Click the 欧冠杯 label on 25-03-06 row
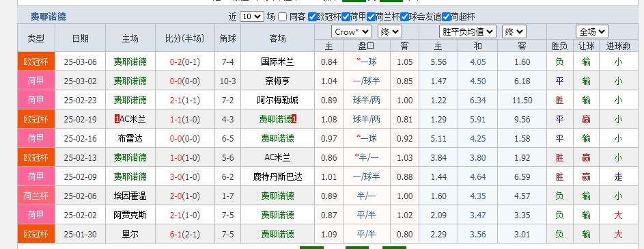Image resolution: width=644 pixels, height=249 pixels. click(x=36, y=62)
